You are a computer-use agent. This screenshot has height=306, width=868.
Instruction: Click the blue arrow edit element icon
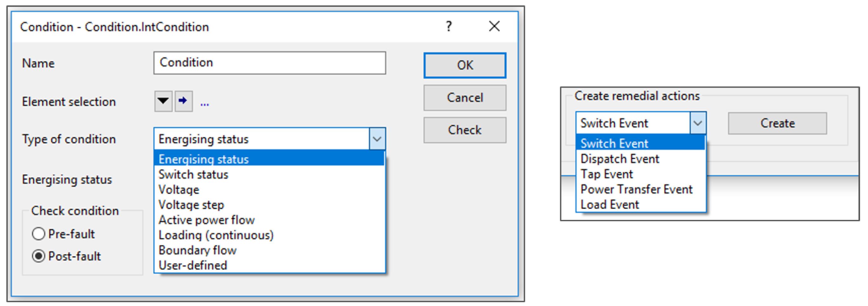pos(183,101)
